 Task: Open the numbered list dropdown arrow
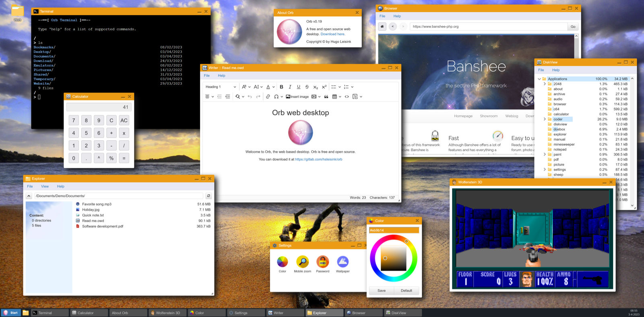pos(352,87)
